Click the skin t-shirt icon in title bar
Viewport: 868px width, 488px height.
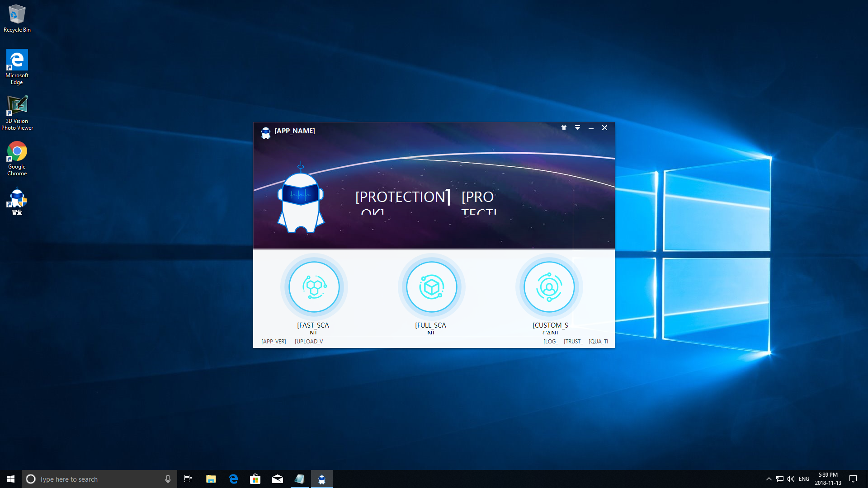[x=564, y=128]
